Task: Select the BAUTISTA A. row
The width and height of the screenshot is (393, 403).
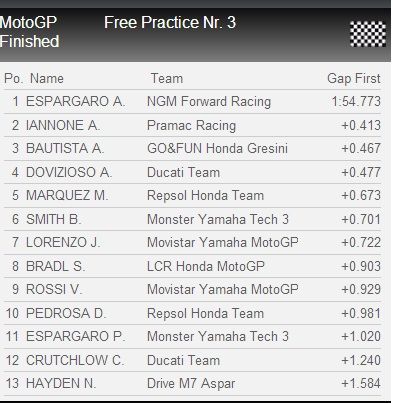Action: pyautogui.click(x=192, y=148)
